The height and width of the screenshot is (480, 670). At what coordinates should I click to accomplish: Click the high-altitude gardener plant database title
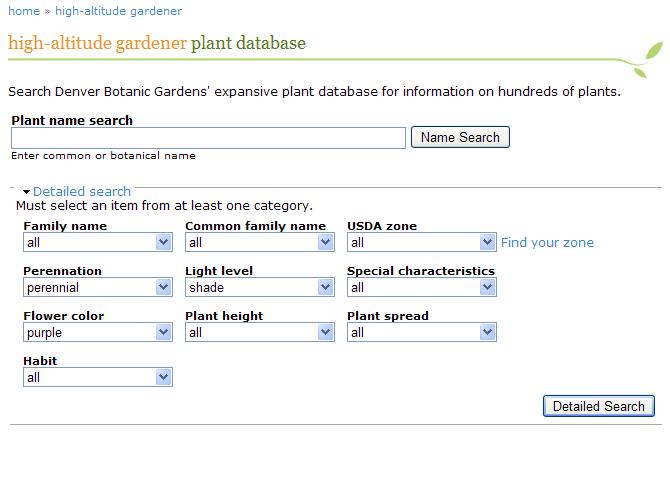[157, 43]
